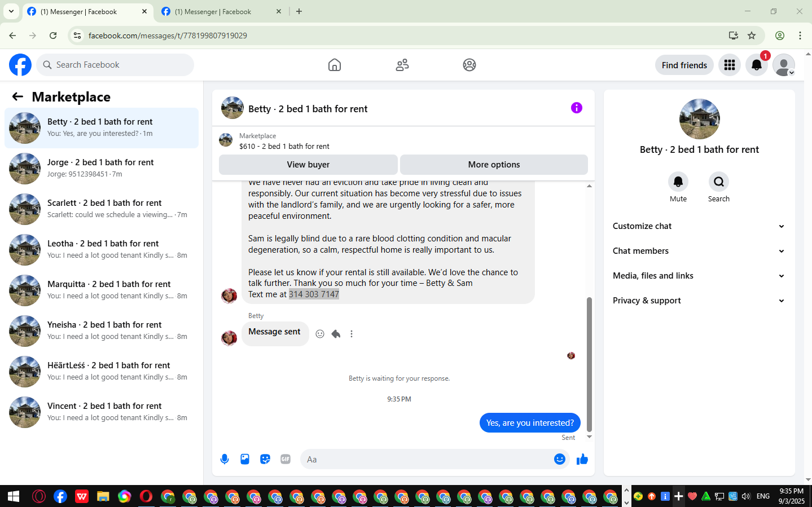The width and height of the screenshot is (812, 507).
Task: Expand Media, files and links
Action: pyautogui.click(x=699, y=276)
